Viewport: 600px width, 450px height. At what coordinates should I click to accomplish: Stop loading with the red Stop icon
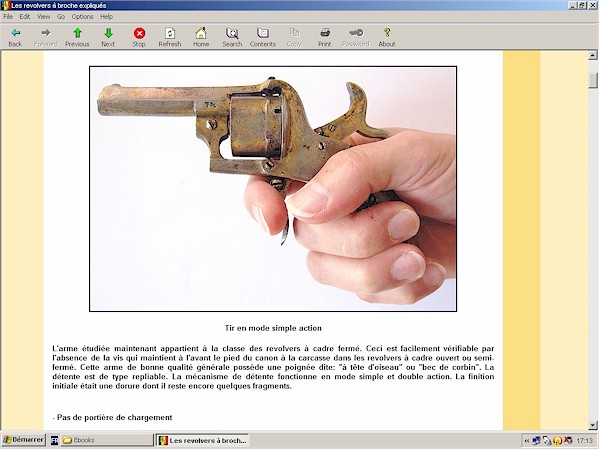139,37
